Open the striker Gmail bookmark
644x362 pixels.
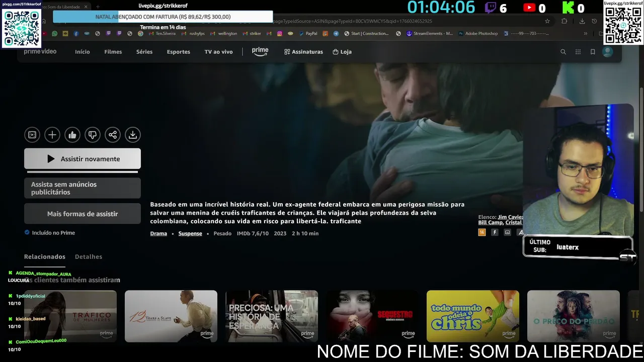(x=252, y=34)
